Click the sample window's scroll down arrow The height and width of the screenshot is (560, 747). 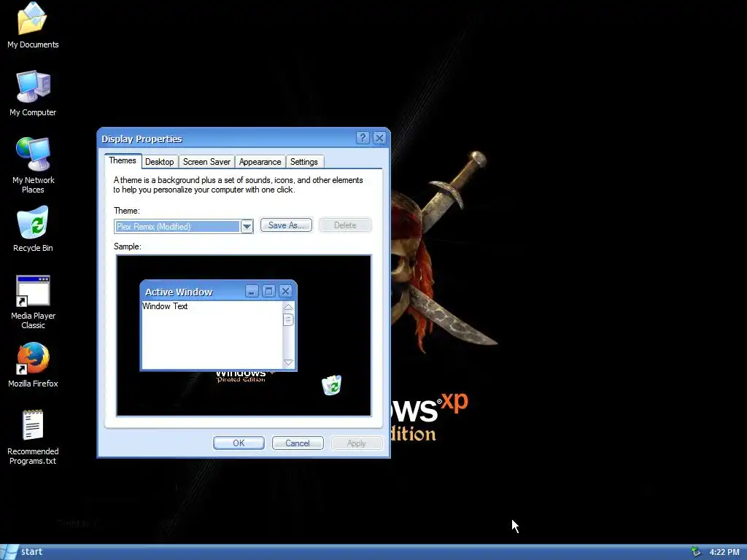288,363
